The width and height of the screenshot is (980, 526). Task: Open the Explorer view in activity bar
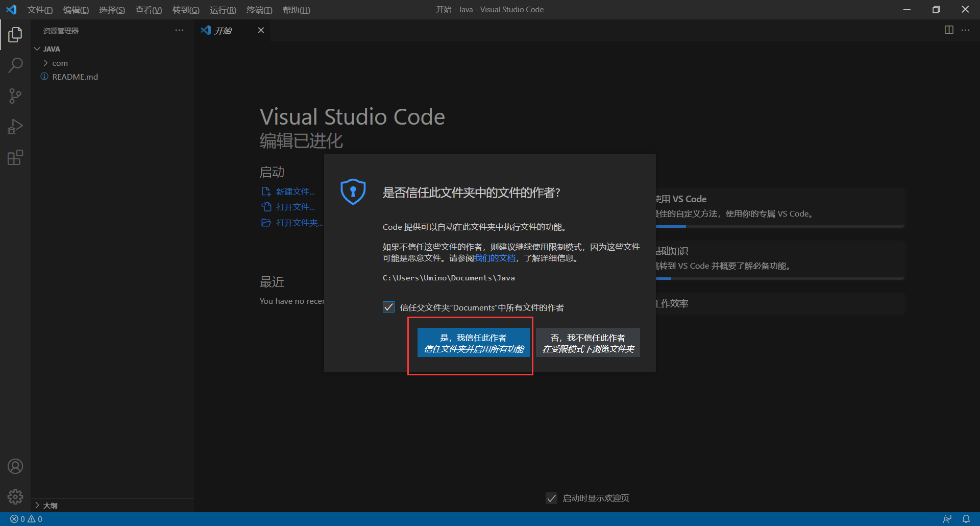coord(15,35)
